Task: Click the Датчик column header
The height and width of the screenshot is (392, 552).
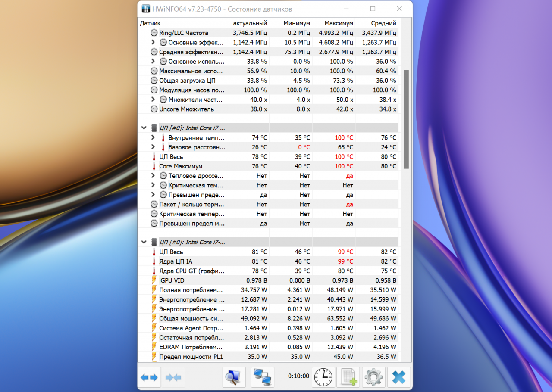Action: click(x=182, y=23)
